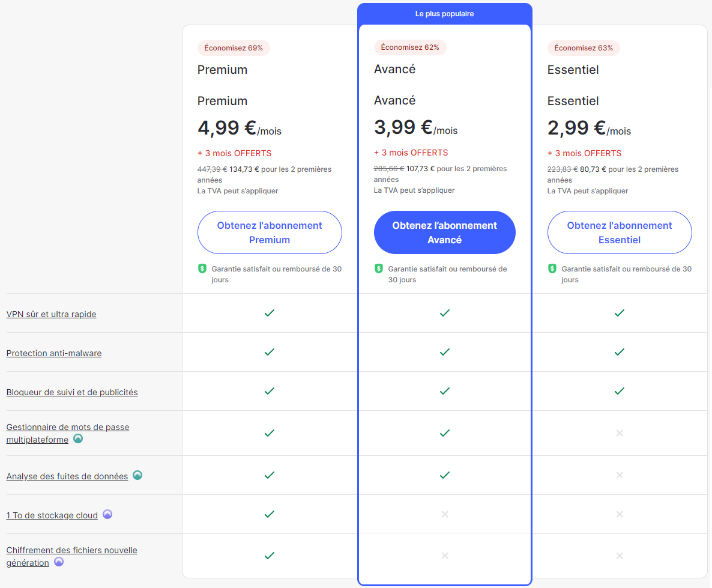Click the Premium checkmark for VPN sûr et ultra rapide
This screenshot has height=588, width=712.
[x=270, y=313]
